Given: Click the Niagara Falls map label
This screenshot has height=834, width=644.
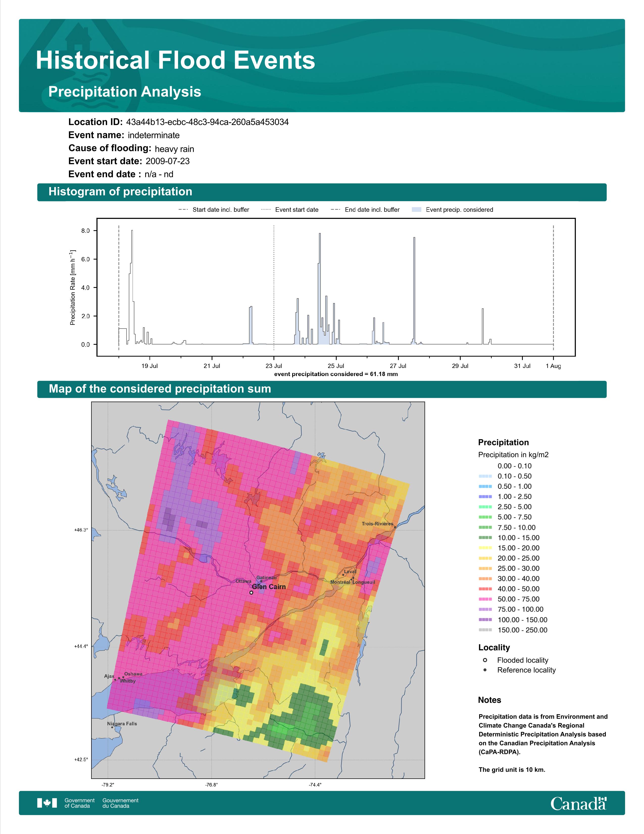Looking at the screenshot, I should (122, 724).
